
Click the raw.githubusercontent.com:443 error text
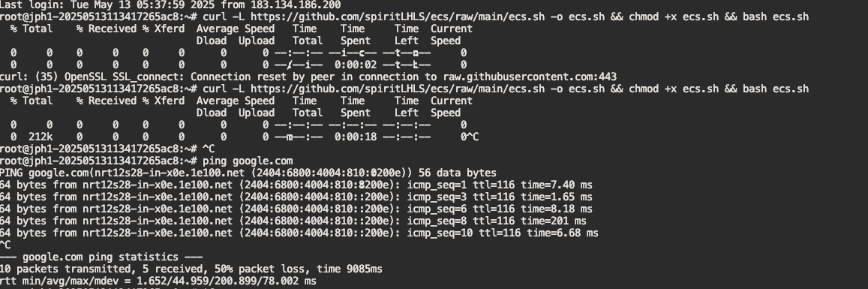pos(527,77)
